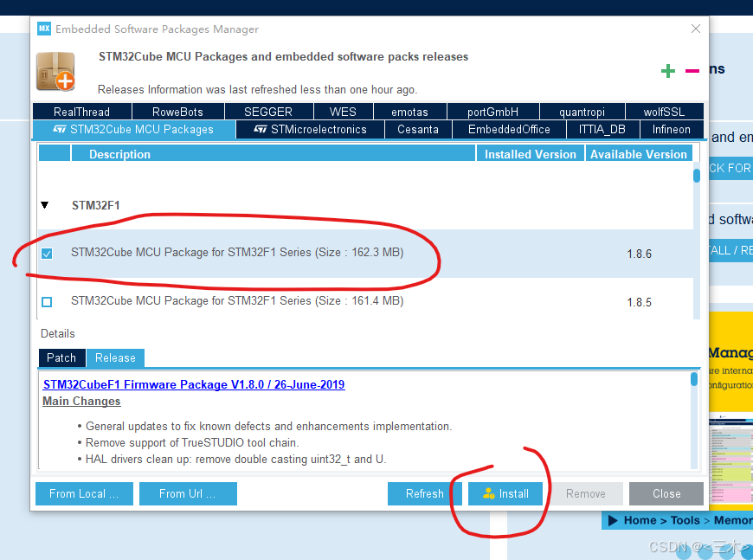Uncheck the STM32F1 package version 1.8.6
Image resolution: width=753 pixels, height=560 pixels.
(47, 253)
